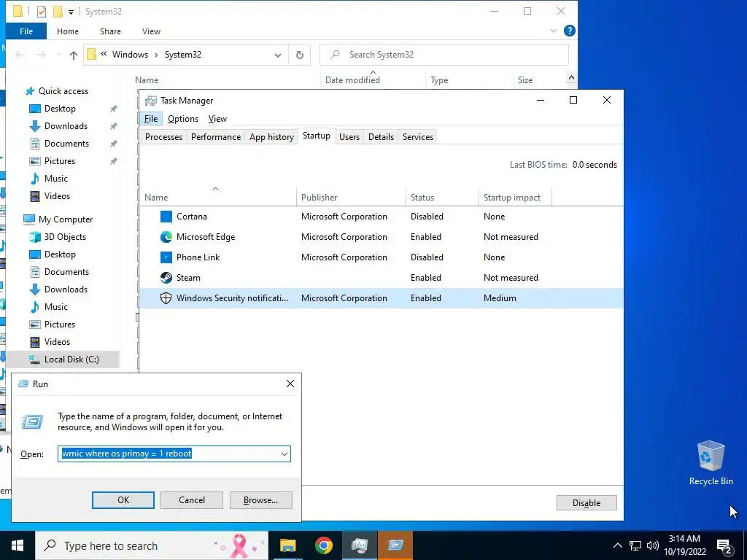747x560 pixels.
Task: Switch to the Services tab
Action: [x=418, y=137]
